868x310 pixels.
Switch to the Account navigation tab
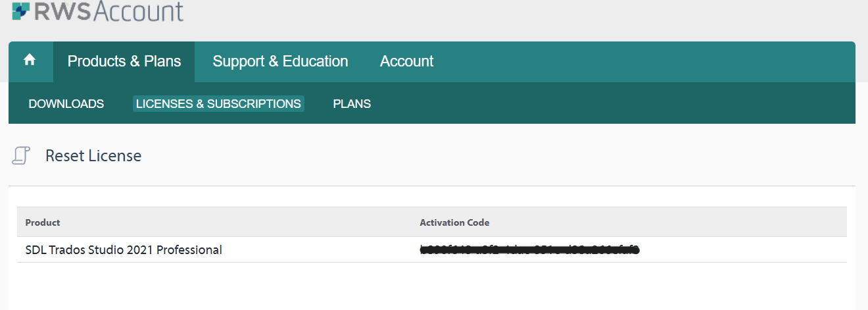406,62
